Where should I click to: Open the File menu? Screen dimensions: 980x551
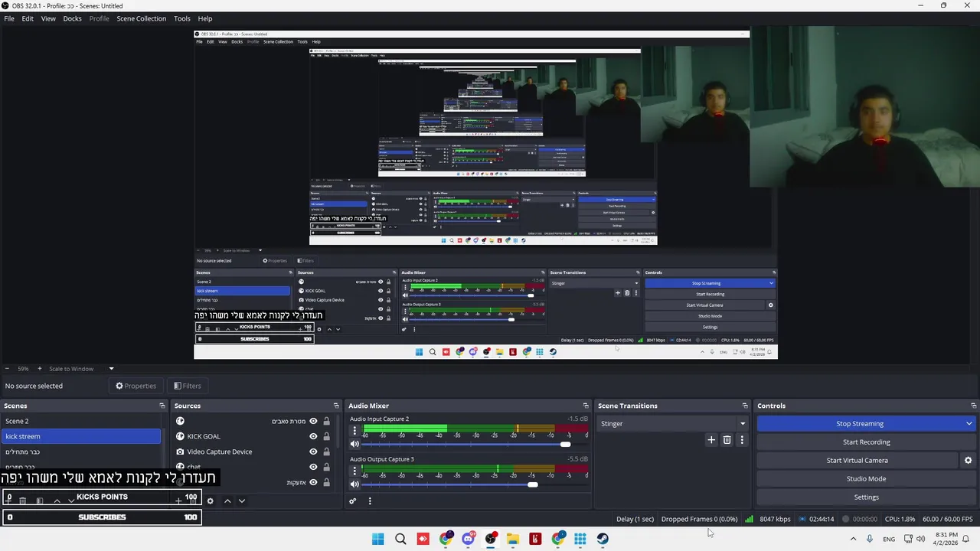tap(9, 18)
